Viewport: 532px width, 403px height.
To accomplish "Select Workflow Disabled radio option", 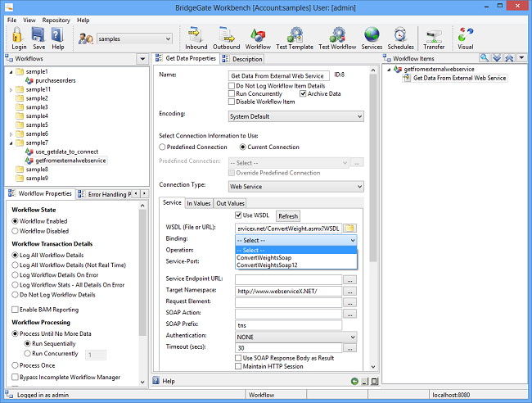I will pyautogui.click(x=16, y=230).
